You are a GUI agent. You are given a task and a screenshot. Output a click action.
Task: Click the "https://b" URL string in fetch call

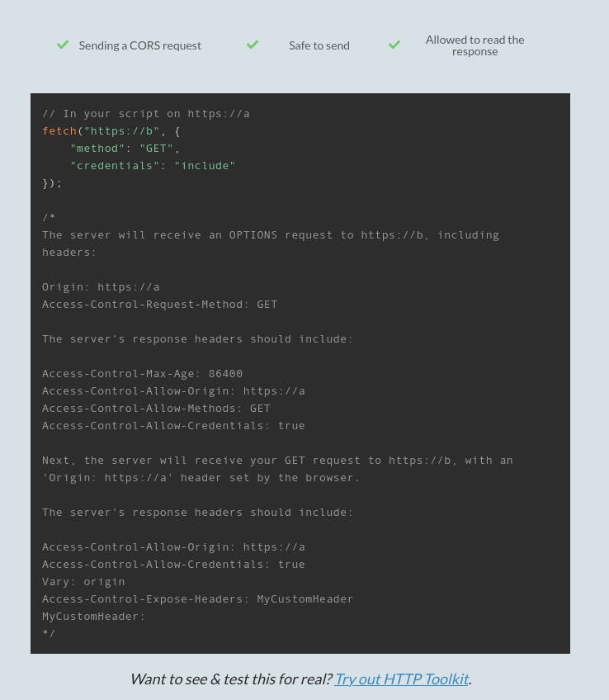pos(122,131)
